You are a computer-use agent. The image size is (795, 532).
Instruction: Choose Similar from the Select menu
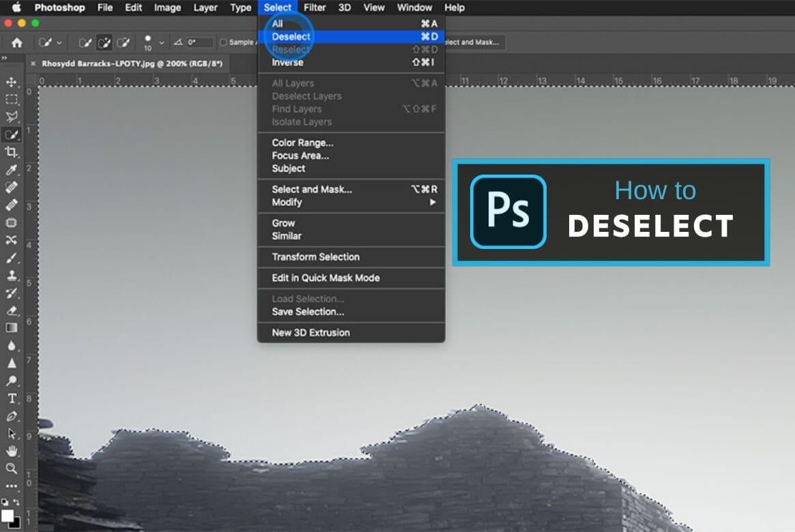351,236
